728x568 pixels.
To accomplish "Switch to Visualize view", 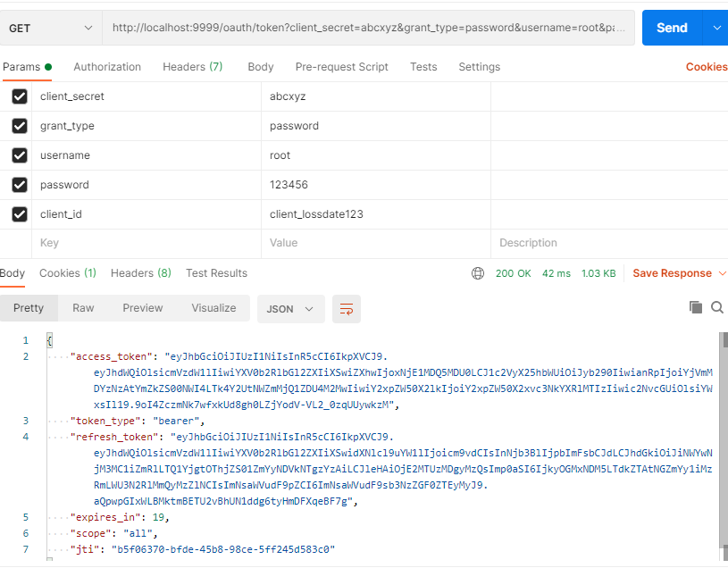I will click(x=213, y=308).
